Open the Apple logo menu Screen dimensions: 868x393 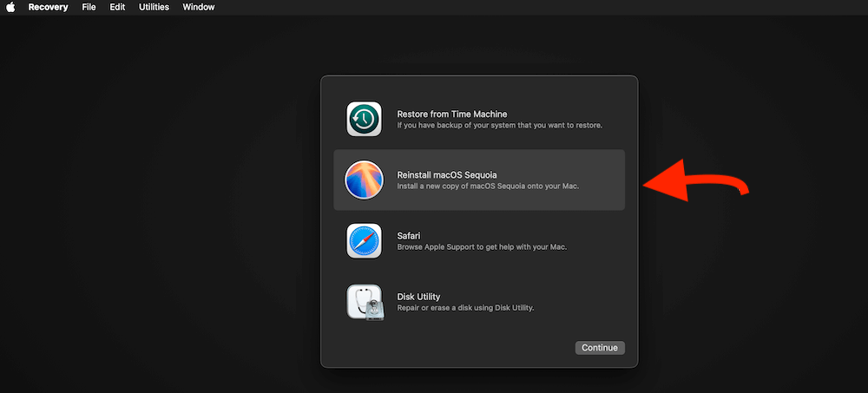click(x=10, y=7)
